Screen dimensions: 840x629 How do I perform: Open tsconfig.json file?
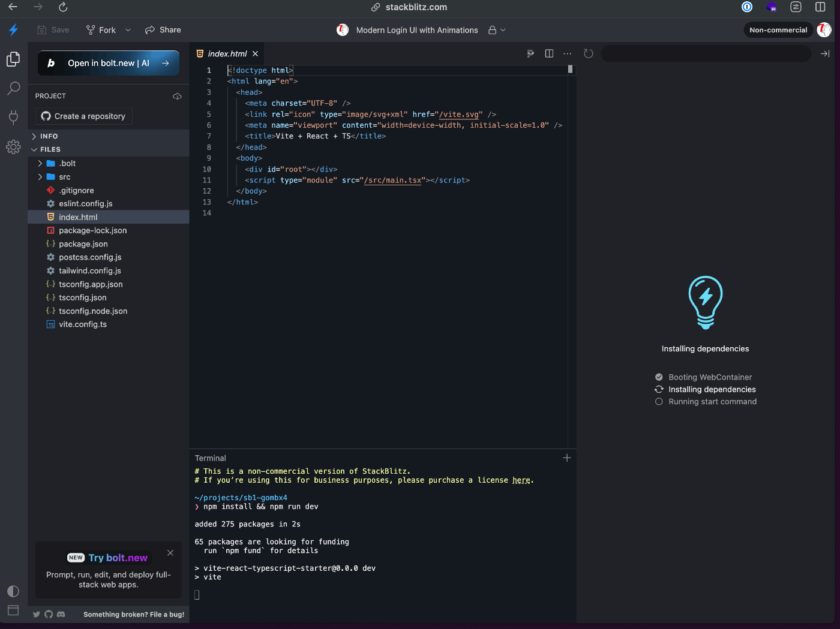coord(108,297)
